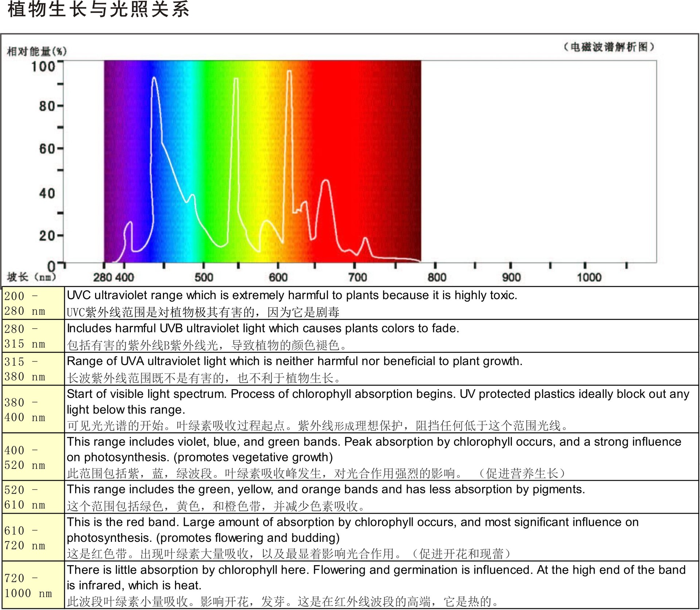700x610 pixels.
Task: Click the 700 wavelength label
Action: tap(357, 278)
